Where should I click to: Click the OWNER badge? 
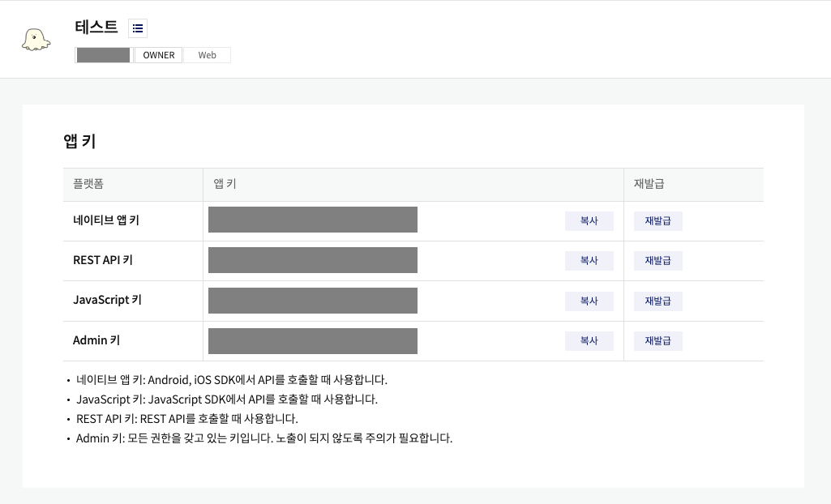pyautogui.click(x=158, y=55)
